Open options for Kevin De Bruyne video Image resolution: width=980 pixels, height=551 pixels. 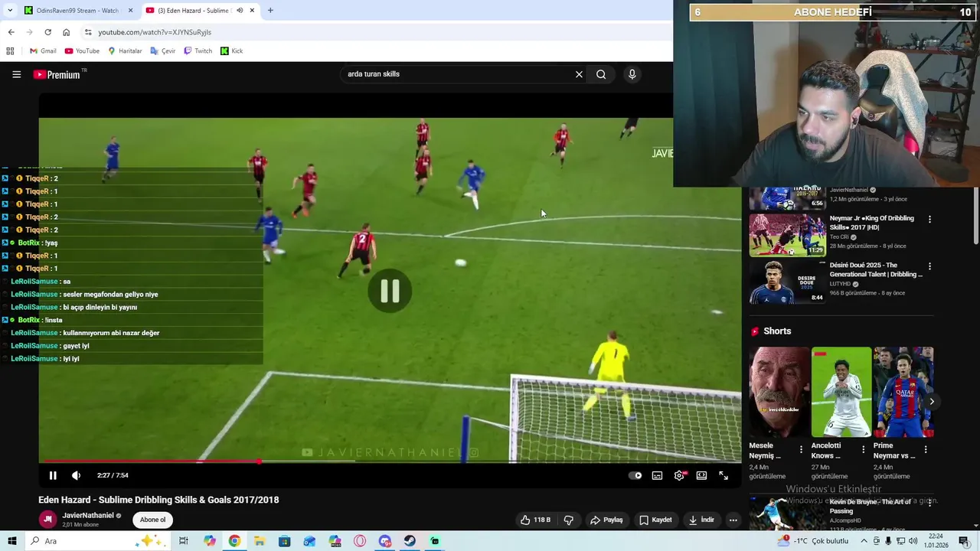(x=929, y=503)
